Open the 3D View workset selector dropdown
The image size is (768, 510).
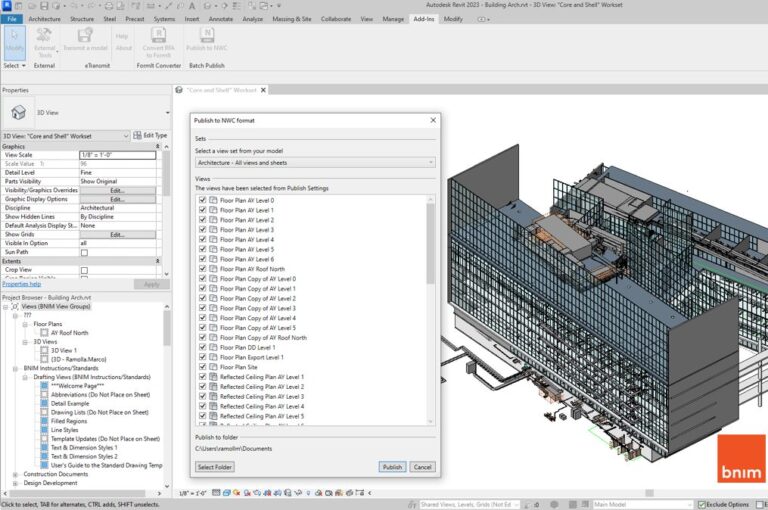click(66, 135)
